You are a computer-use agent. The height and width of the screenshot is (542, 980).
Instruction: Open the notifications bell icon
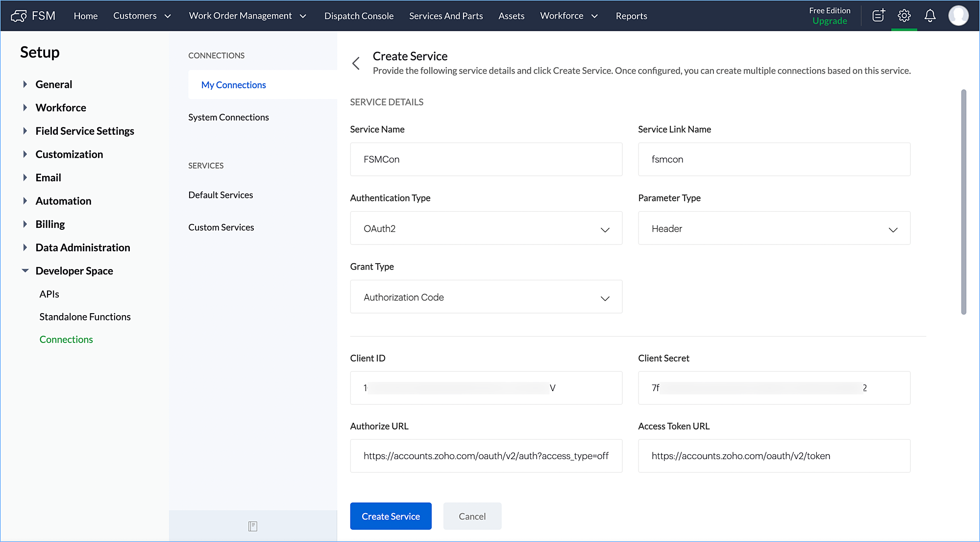pos(930,16)
